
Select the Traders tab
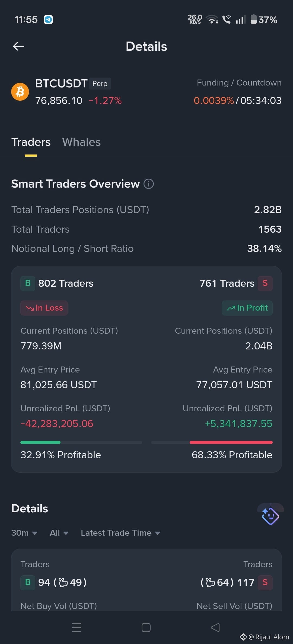31,142
